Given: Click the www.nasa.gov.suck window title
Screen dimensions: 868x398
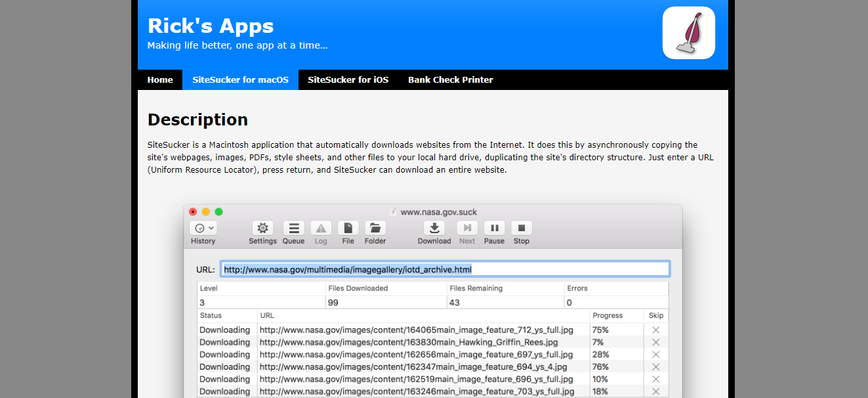Looking at the screenshot, I should point(439,211).
